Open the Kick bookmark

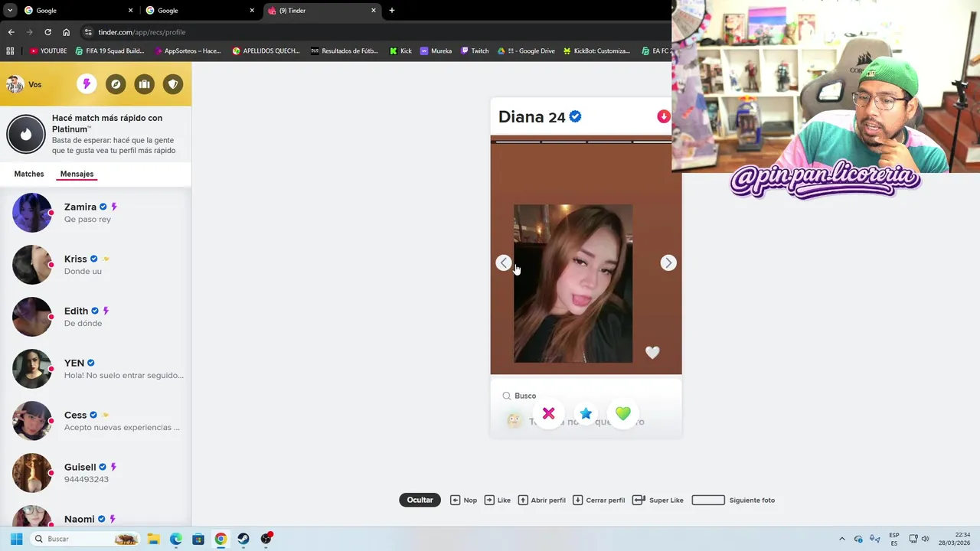point(400,51)
